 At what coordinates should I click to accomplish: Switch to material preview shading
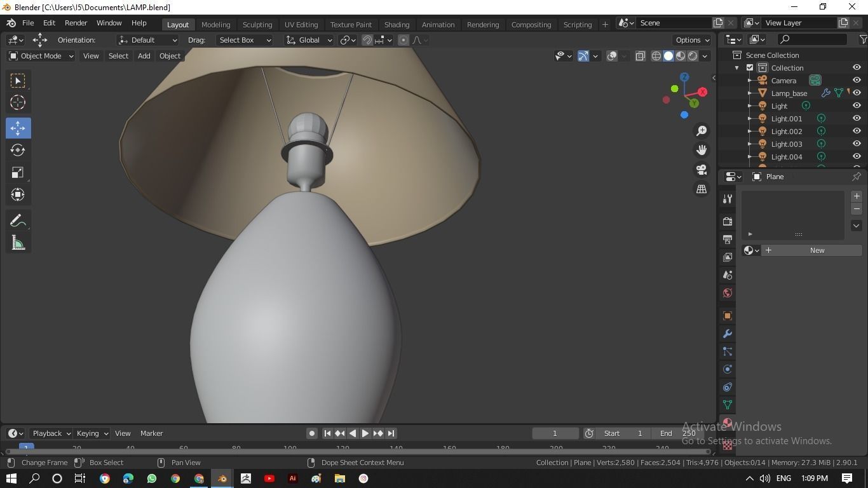(681, 56)
